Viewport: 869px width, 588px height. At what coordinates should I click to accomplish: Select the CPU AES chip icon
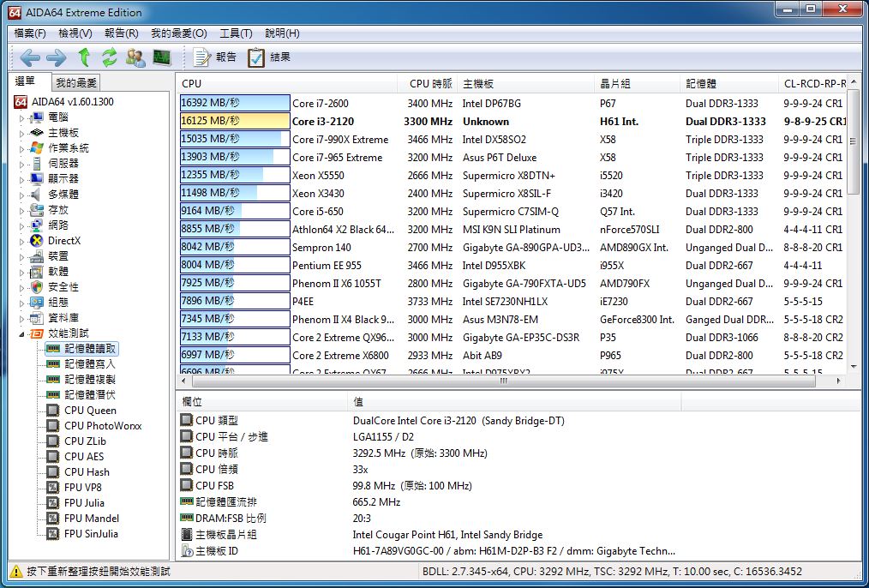52,457
